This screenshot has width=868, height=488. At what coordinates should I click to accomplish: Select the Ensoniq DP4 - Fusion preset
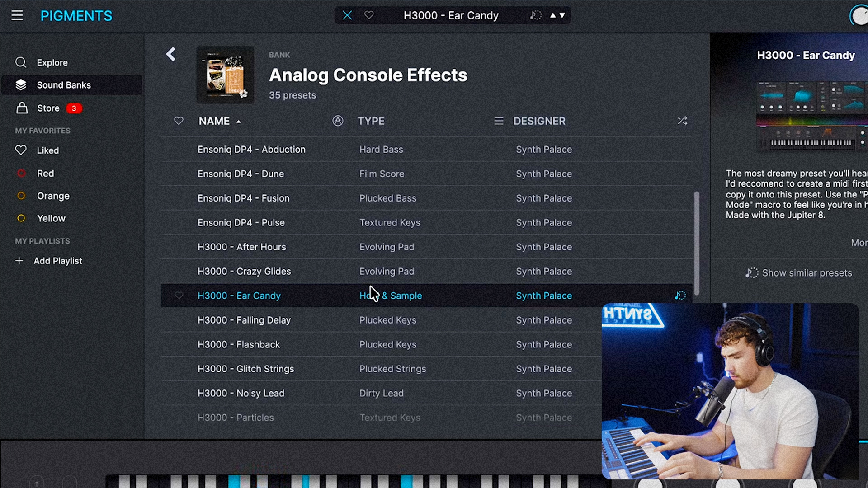coord(426,198)
